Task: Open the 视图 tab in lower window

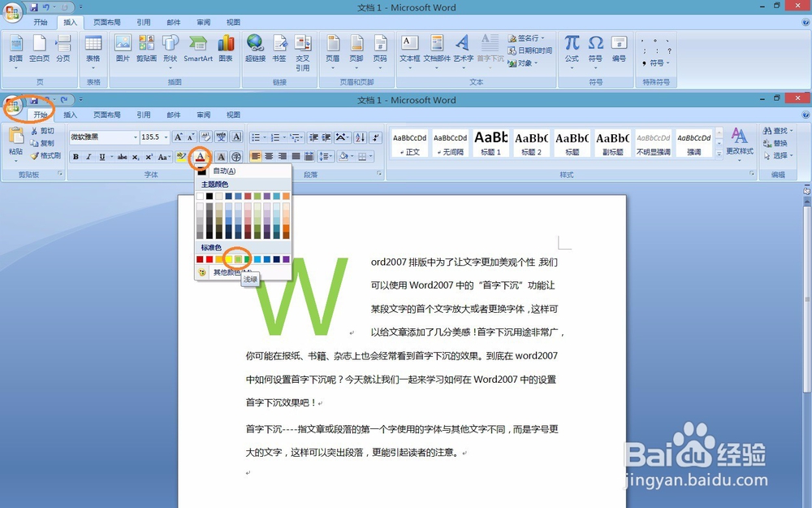Action: [233, 115]
